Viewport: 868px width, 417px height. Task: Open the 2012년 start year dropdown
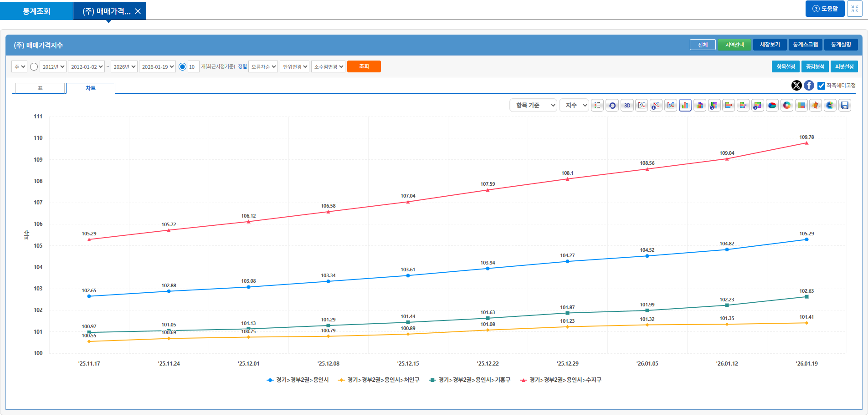53,66
